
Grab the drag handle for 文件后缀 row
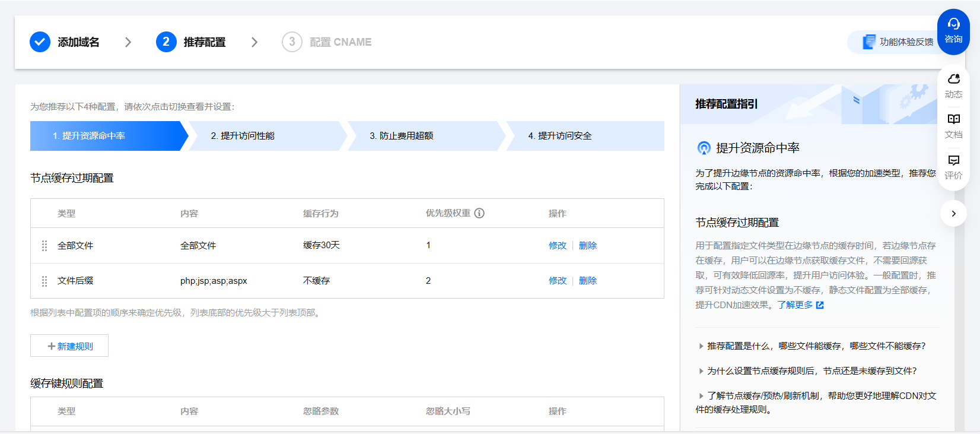(44, 281)
